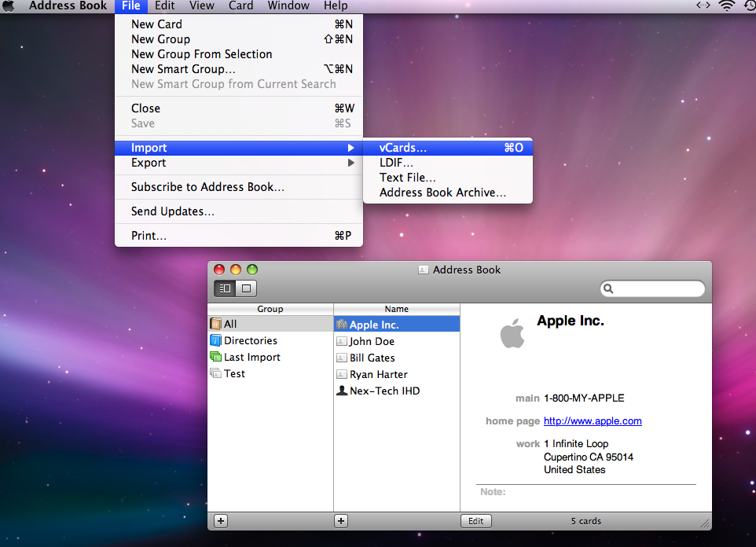Import vCards… from the submenu

coord(448,148)
